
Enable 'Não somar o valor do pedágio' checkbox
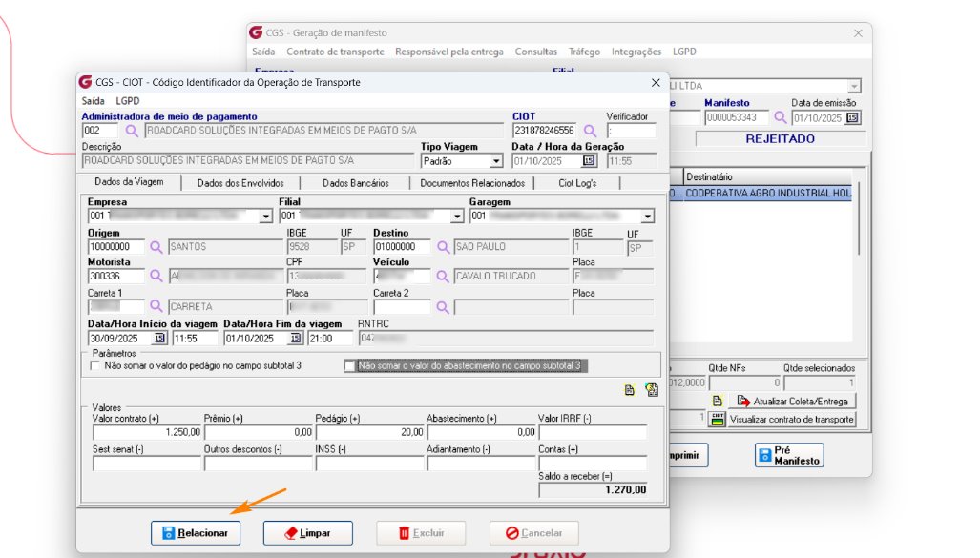pos(93,366)
